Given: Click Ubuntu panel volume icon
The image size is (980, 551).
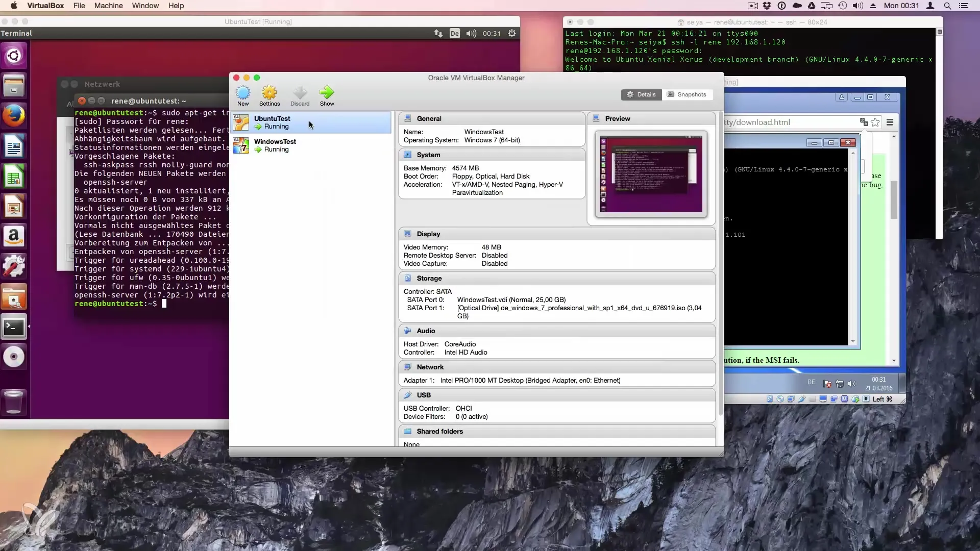Looking at the screenshot, I should coord(471,33).
